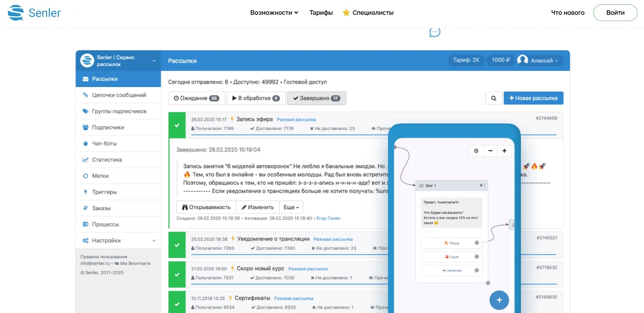This screenshot has width=644, height=313.
Task: Click the Шаг 1 block header
Action: click(x=452, y=185)
